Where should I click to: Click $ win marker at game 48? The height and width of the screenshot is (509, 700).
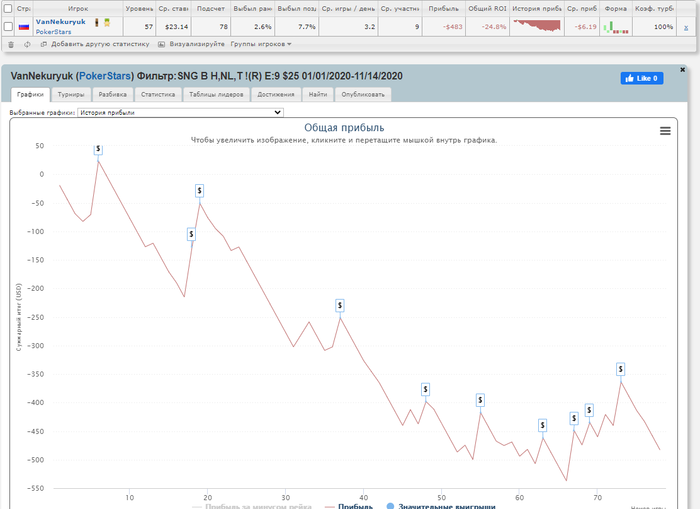[425, 389]
